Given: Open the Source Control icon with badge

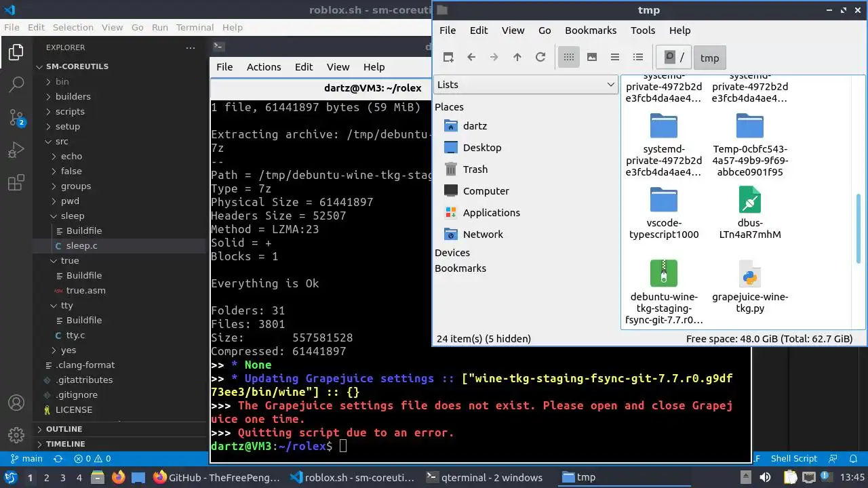Looking at the screenshot, I should click(16, 118).
